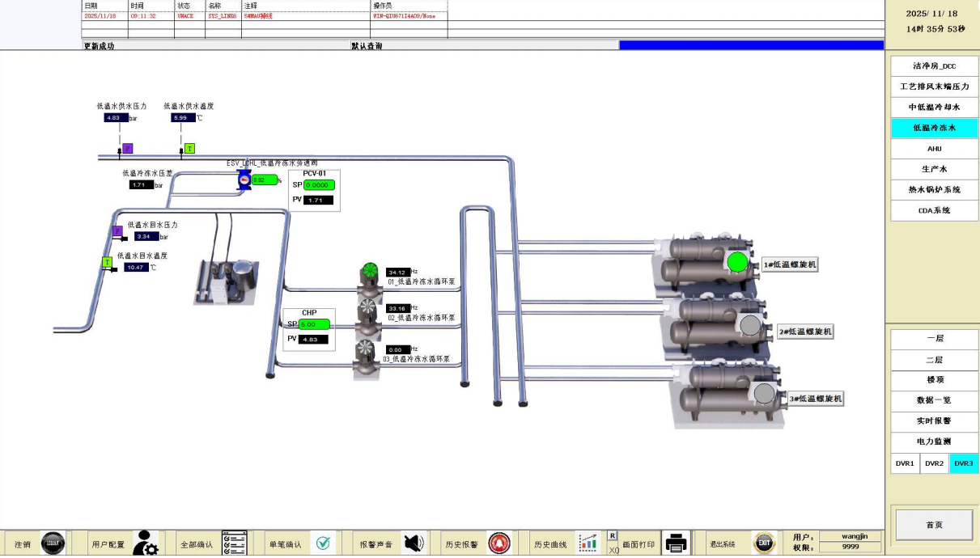Click the 全部确认 acknowledge-all list icon
The image size is (980, 558).
(234, 543)
